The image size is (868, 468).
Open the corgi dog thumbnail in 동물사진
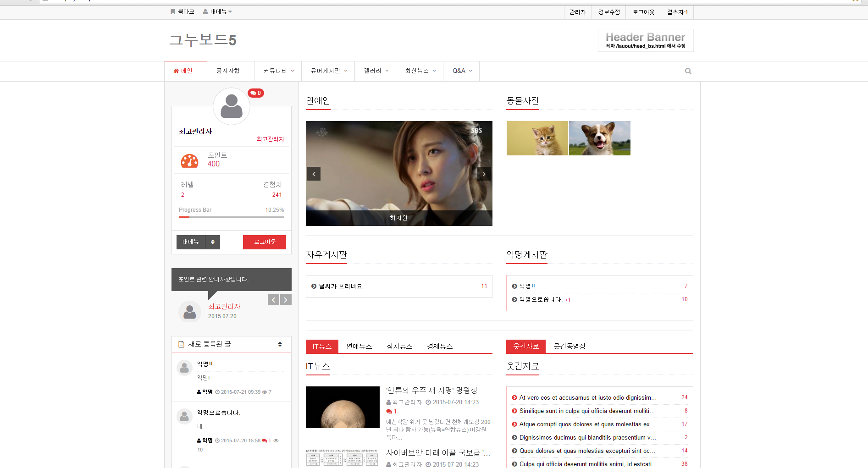(x=600, y=138)
